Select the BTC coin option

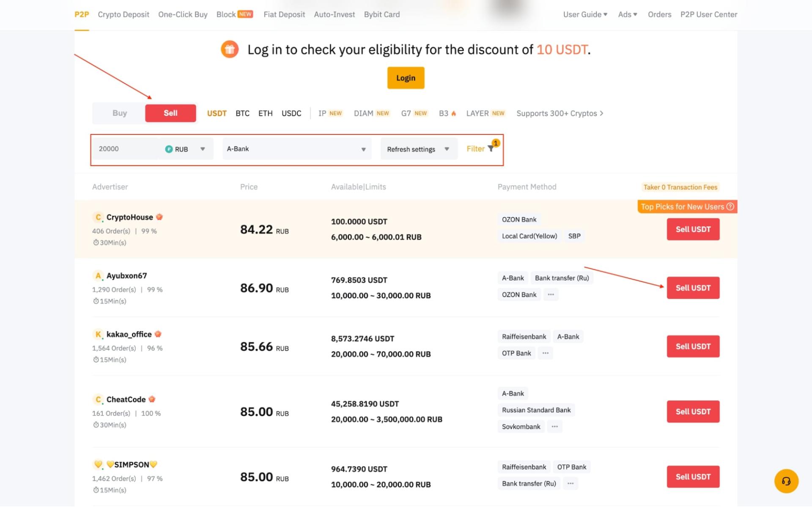(x=242, y=113)
